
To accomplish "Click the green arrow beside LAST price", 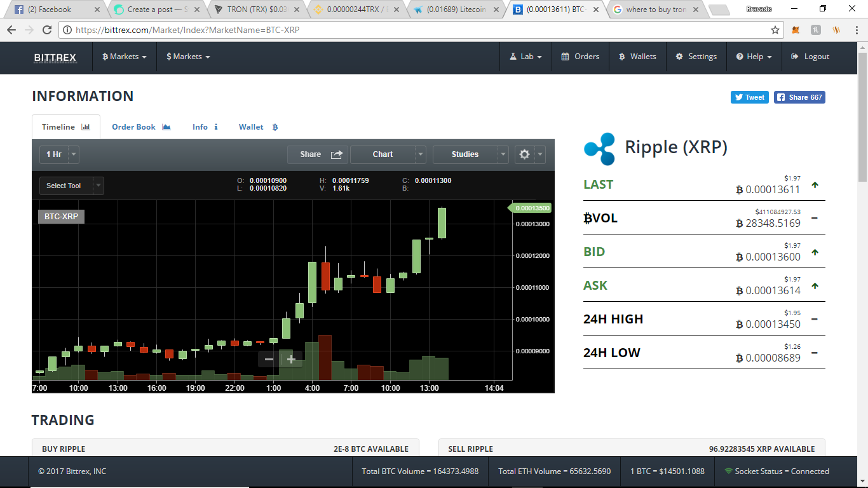I will pos(815,186).
